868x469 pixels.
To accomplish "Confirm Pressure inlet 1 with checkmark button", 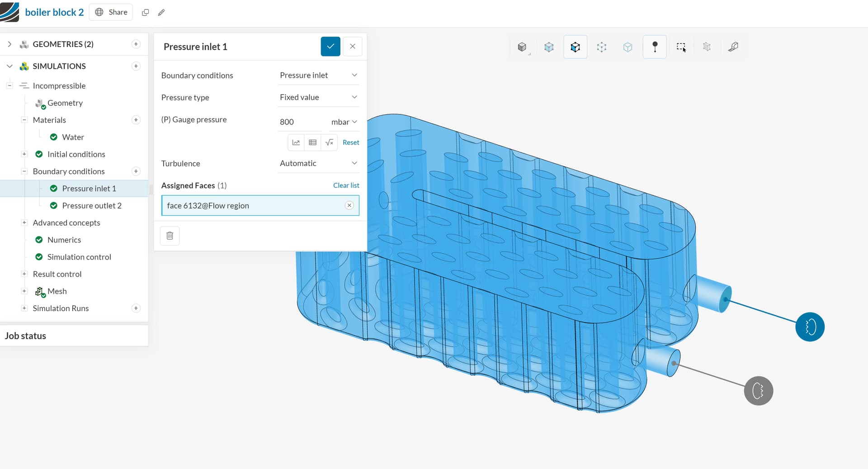I will tap(330, 47).
